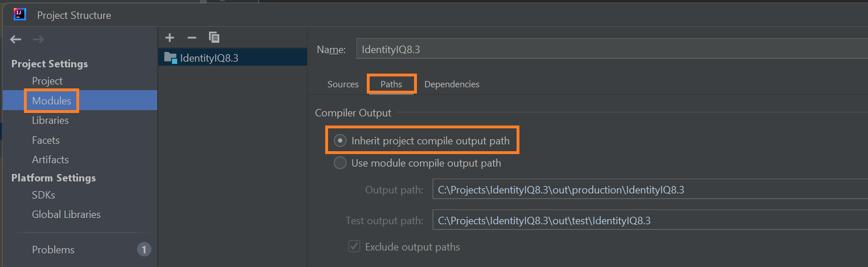This screenshot has height=267, width=868.
Task: Remove selected module with minus icon
Action: pos(192,38)
